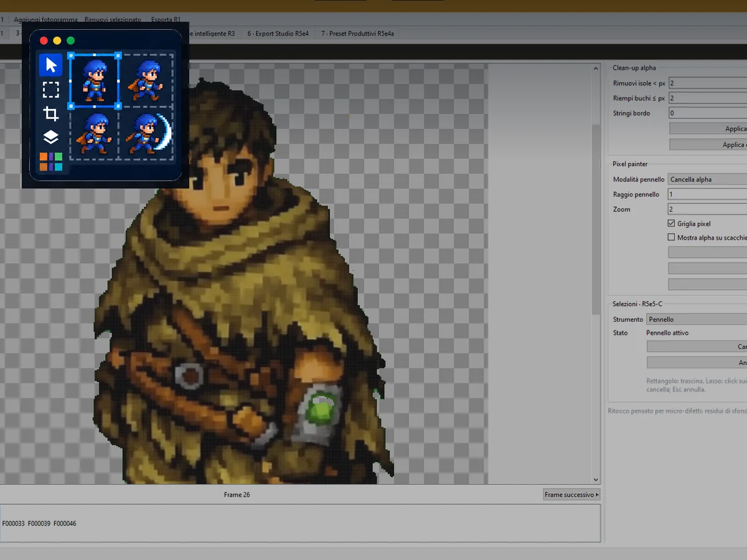Screen dimensions: 747x560
Task: Click the Selezioni · R5e5-C group heading
Action: (637, 304)
